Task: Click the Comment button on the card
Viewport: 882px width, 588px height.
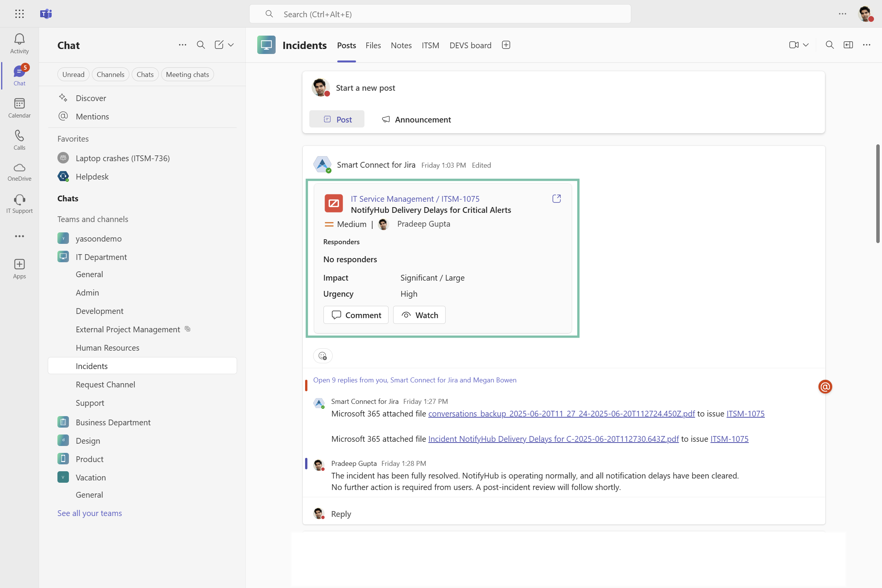Action: 356,315
